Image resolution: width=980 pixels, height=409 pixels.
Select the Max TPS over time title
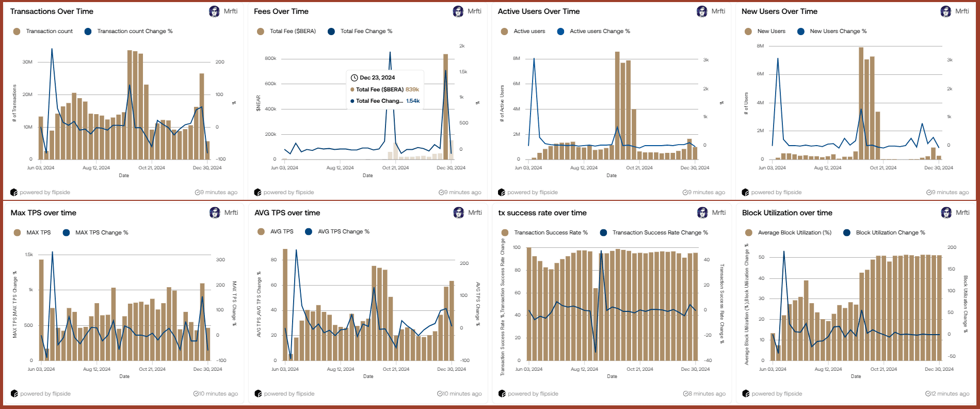43,213
